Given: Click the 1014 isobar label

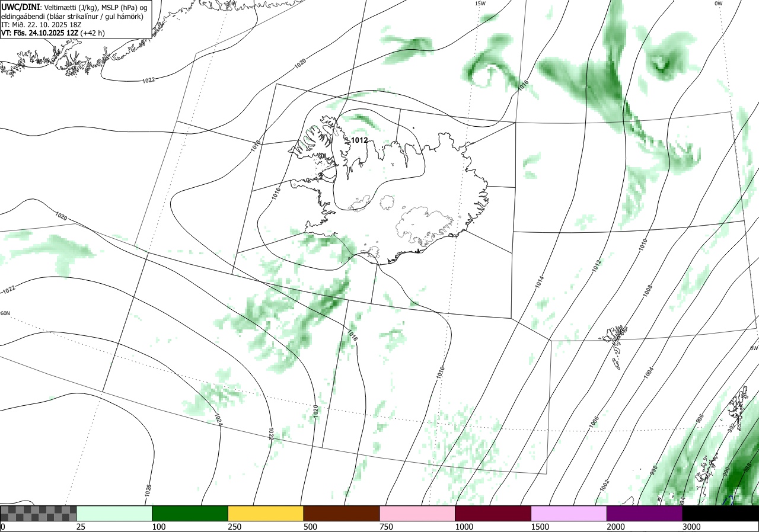Looking at the screenshot, I should click(539, 283).
